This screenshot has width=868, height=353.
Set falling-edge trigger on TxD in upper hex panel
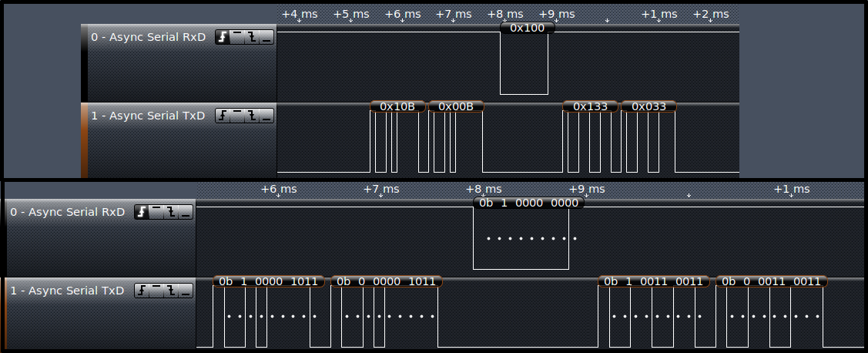[252, 116]
